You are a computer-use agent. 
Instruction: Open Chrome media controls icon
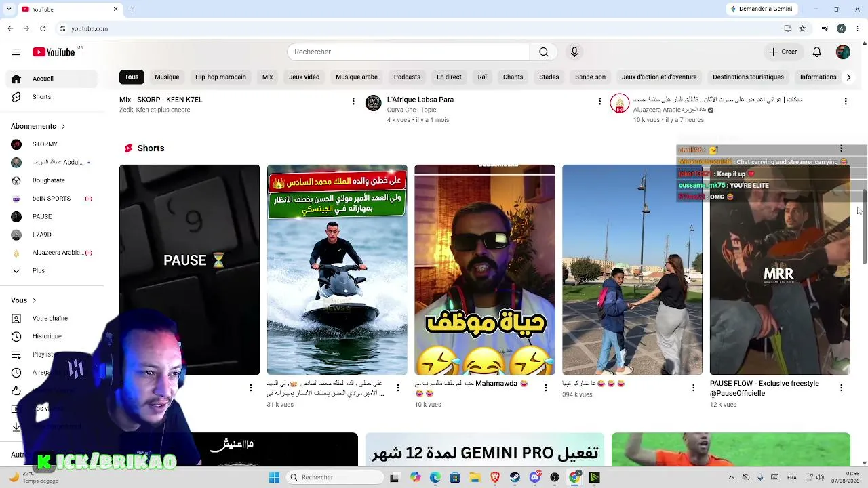[825, 28]
